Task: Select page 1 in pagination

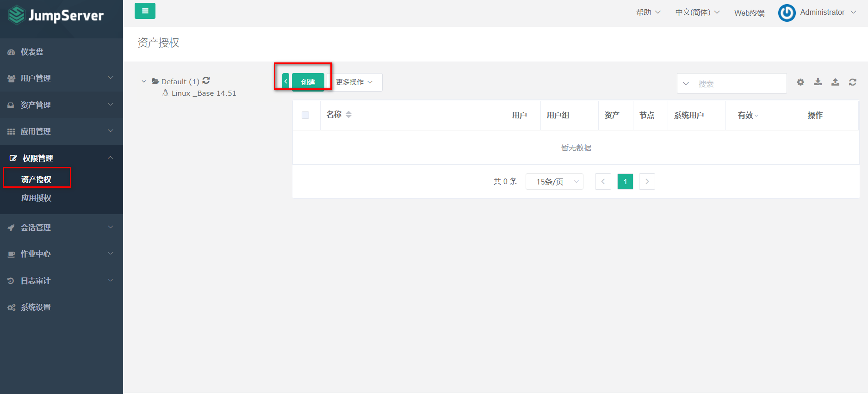Action: pos(625,181)
